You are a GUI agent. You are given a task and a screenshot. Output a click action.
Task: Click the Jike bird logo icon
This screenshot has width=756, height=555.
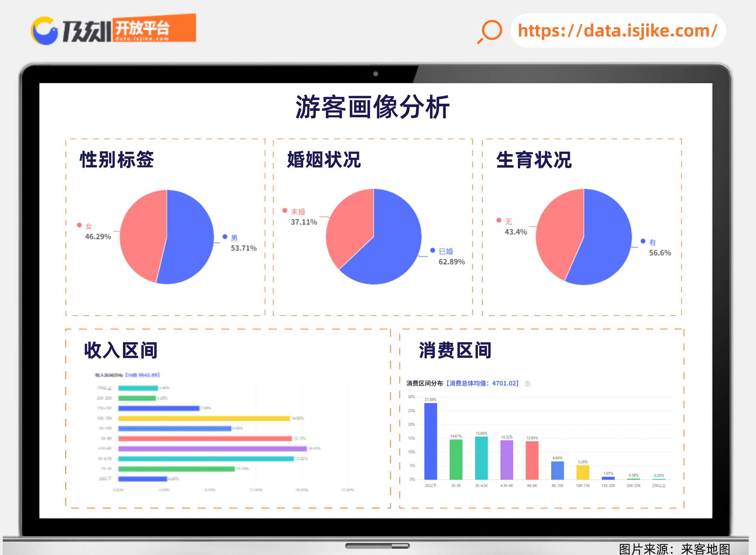[45, 31]
